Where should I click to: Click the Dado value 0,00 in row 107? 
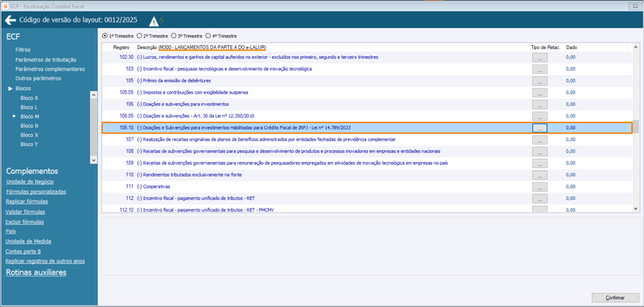[x=571, y=139]
